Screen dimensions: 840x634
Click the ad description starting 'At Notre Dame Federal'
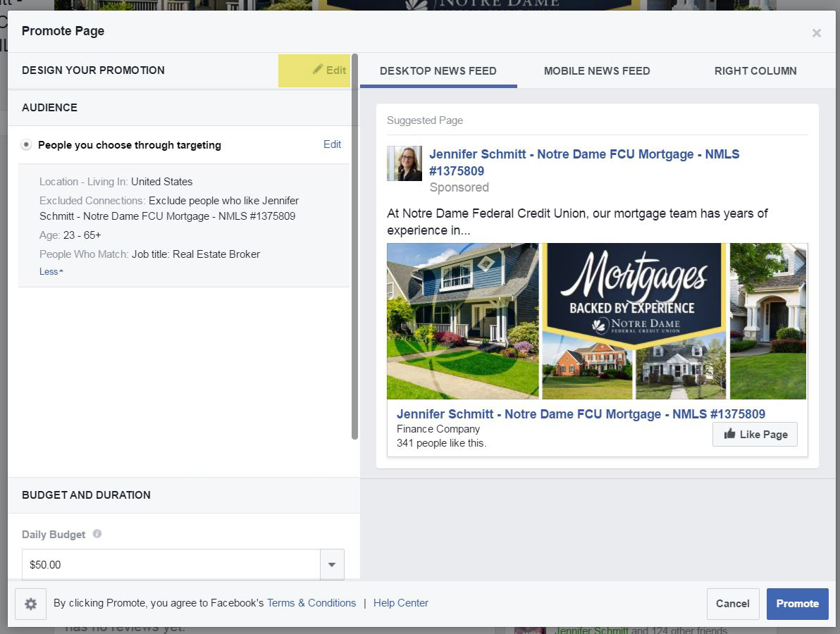[x=578, y=222]
